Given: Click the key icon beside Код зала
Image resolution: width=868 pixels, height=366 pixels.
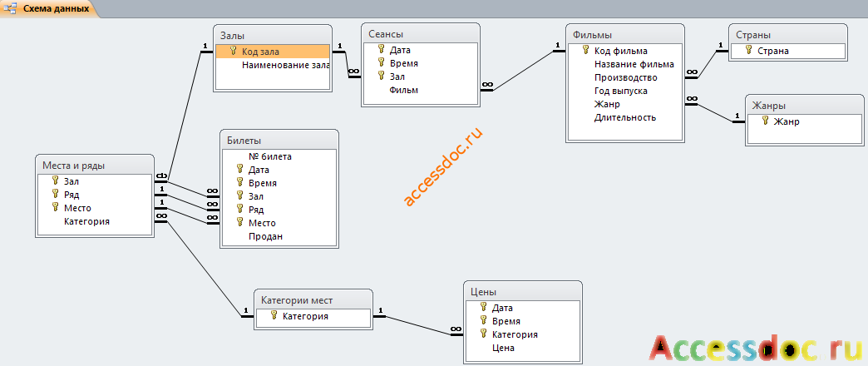Looking at the screenshot, I should 233,51.
